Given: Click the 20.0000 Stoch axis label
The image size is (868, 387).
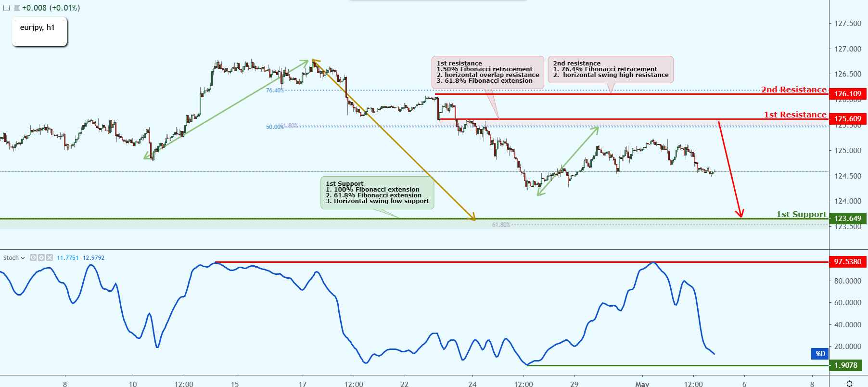Looking at the screenshot, I should click(848, 347).
